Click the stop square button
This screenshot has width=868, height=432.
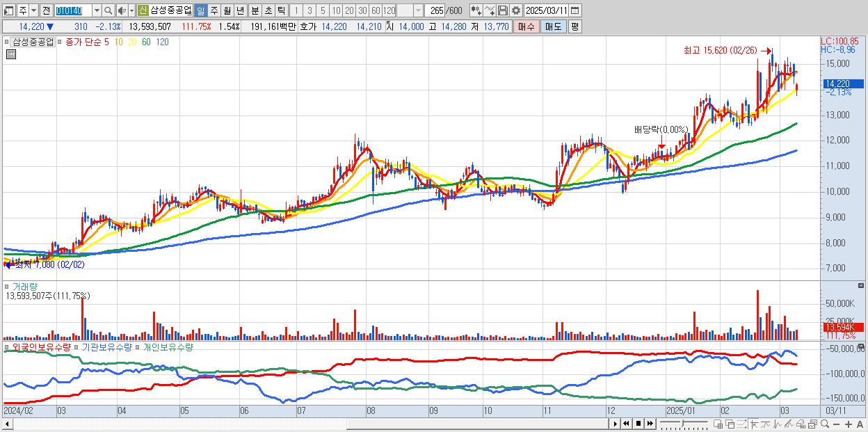638,424
